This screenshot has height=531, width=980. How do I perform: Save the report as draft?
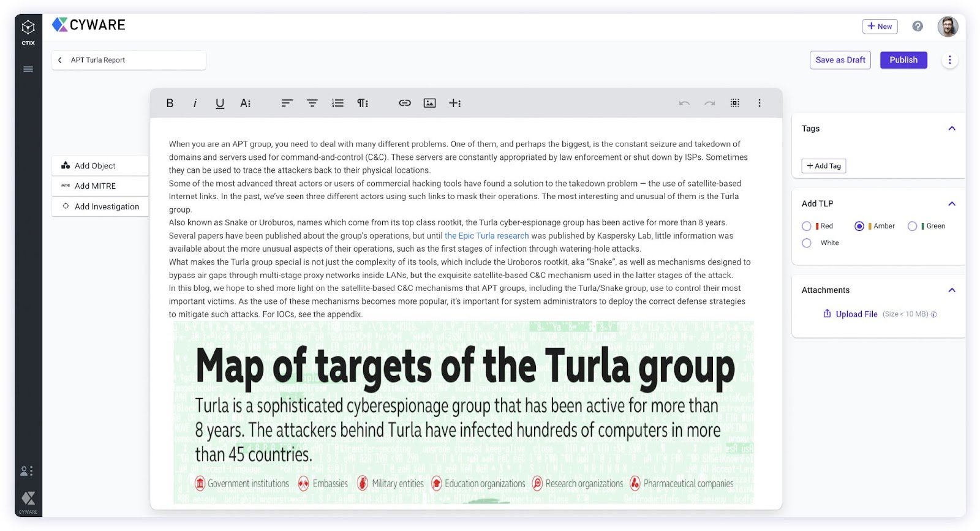840,60
